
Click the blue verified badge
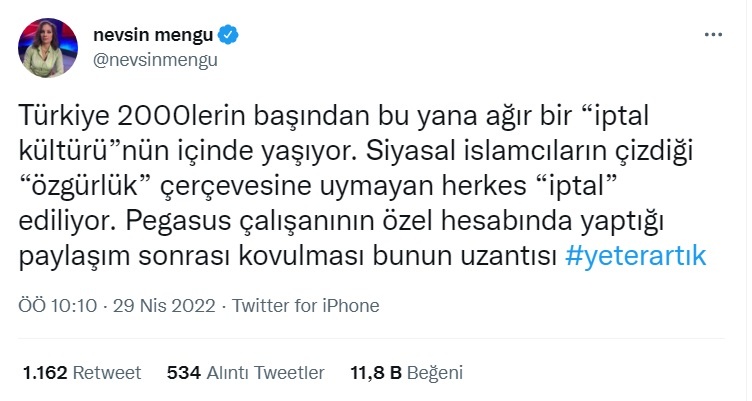pyautogui.click(x=229, y=35)
